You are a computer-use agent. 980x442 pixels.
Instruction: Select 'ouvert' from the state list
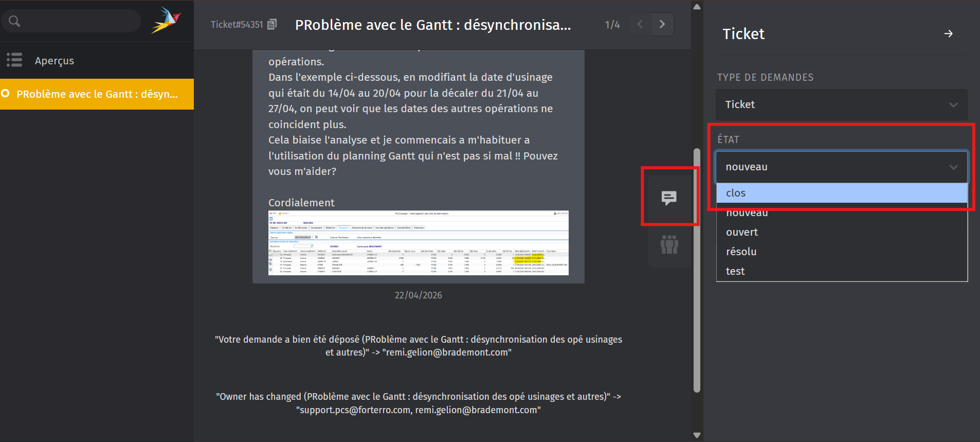(x=842, y=232)
